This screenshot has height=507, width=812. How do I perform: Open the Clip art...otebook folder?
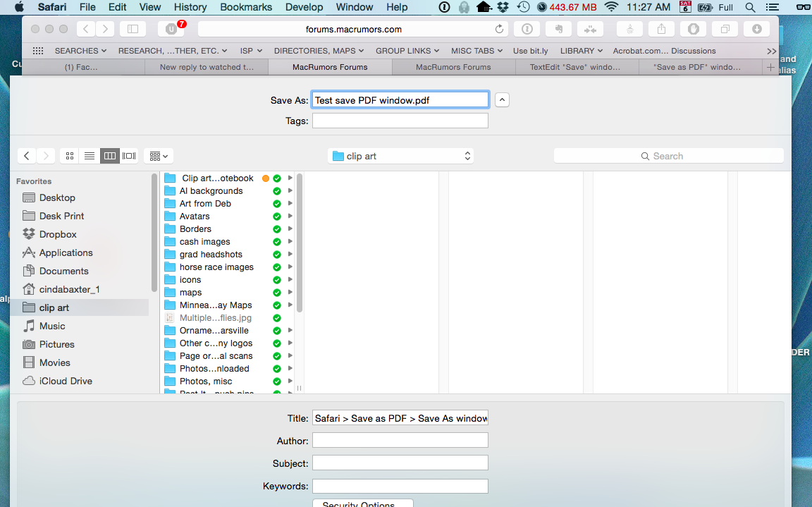click(x=218, y=178)
